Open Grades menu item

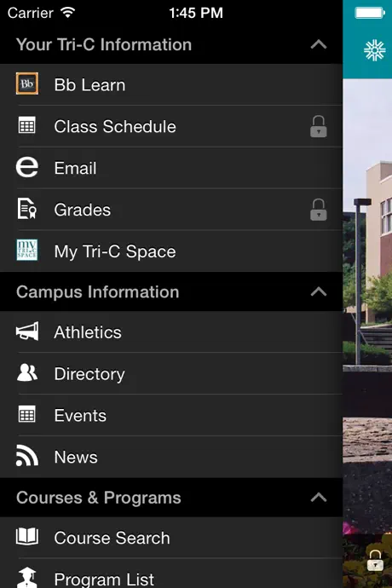tap(171, 210)
